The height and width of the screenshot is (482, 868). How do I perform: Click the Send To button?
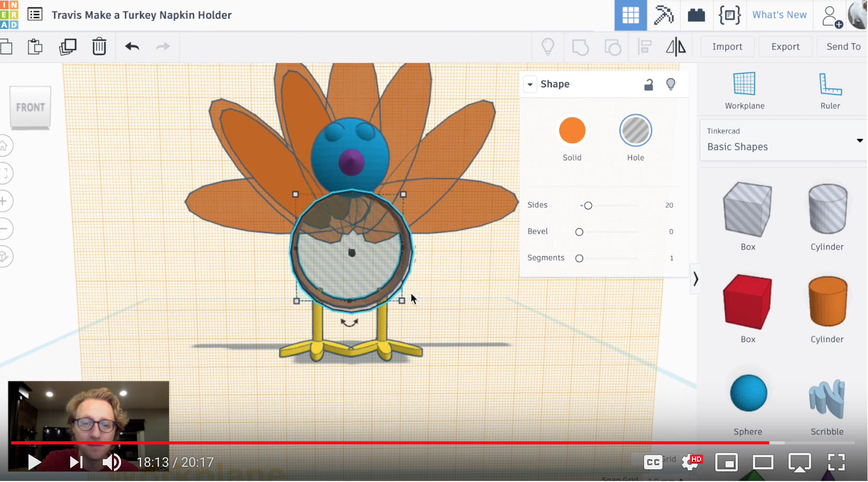[x=843, y=47]
